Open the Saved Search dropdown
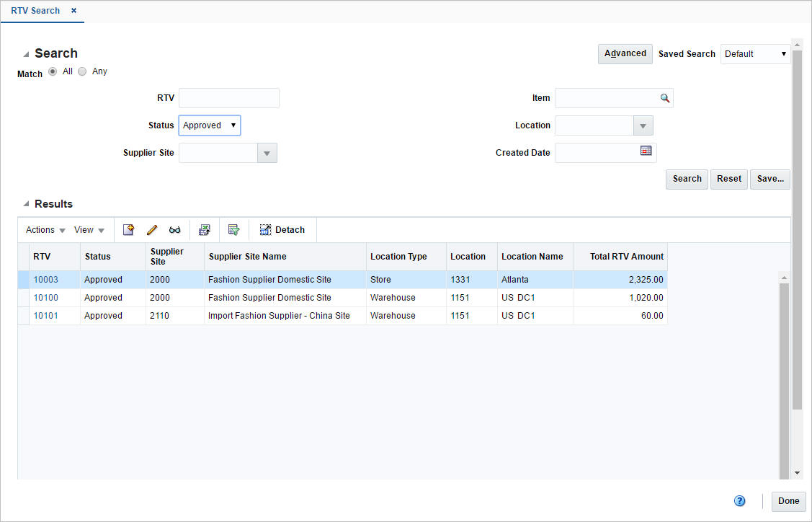 pos(756,54)
